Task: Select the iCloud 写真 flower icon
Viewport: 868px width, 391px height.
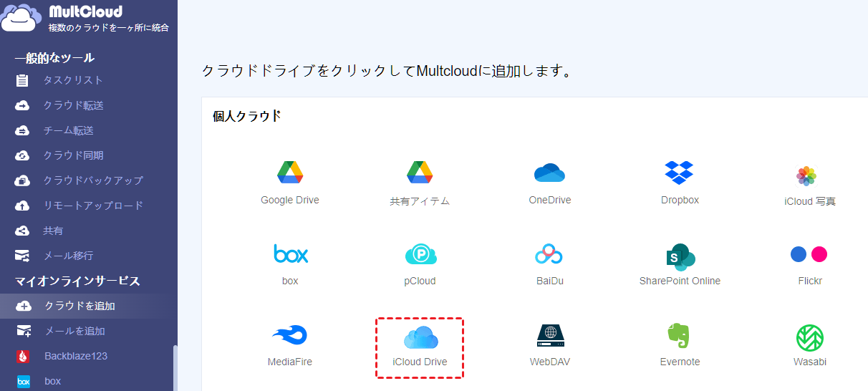Action: (806, 176)
